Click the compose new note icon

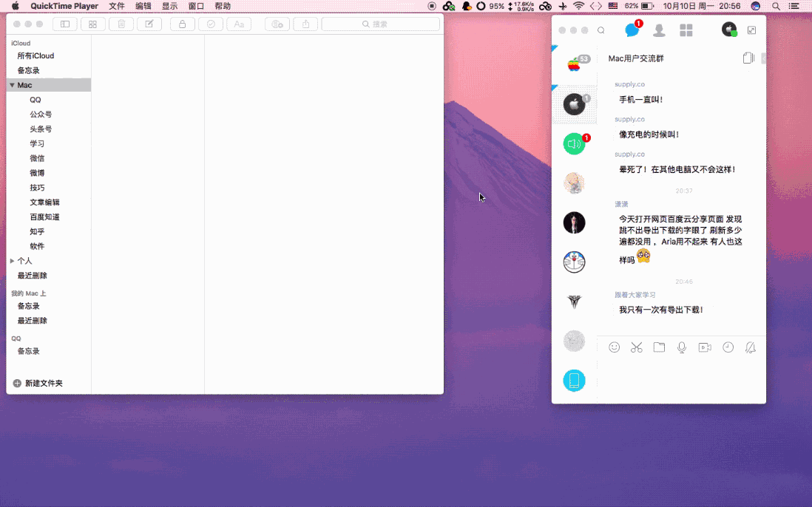(x=149, y=24)
